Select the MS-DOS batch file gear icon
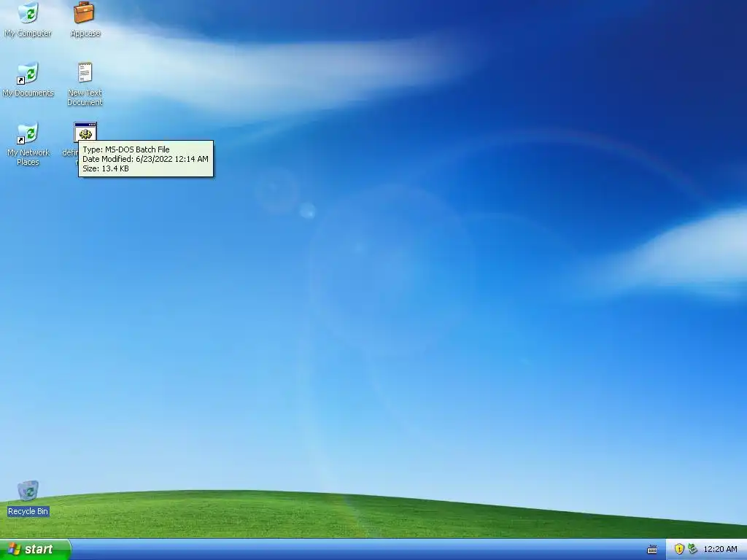The width and height of the screenshot is (747, 560). pos(85,132)
